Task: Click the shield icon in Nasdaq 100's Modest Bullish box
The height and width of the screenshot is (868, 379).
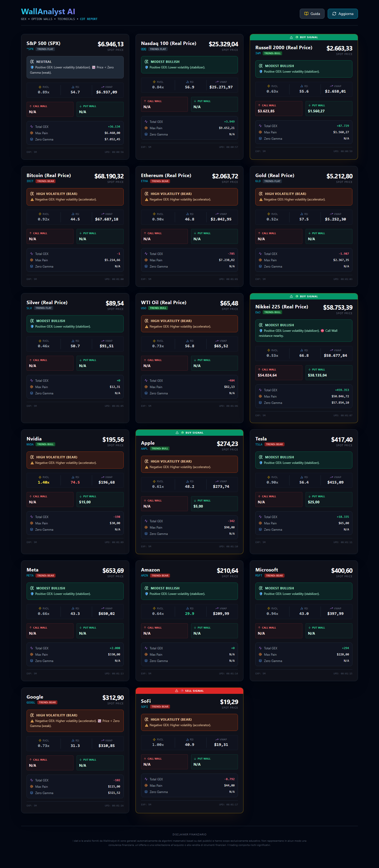Action: pos(147,67)
